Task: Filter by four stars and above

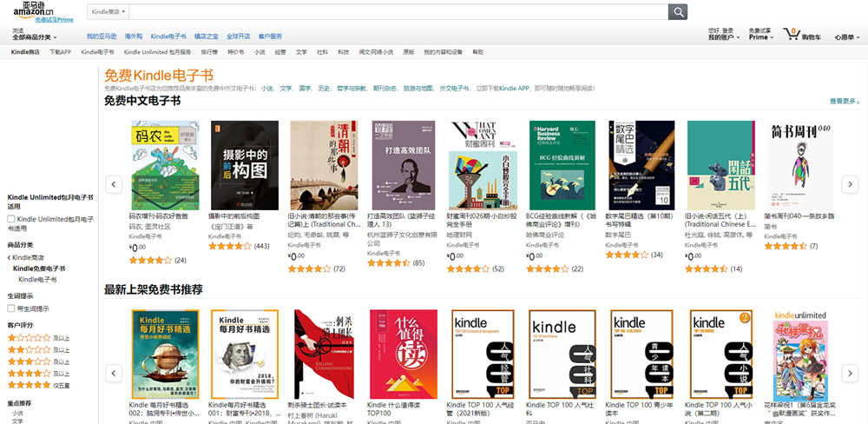Action: click(x=29, y=373)
